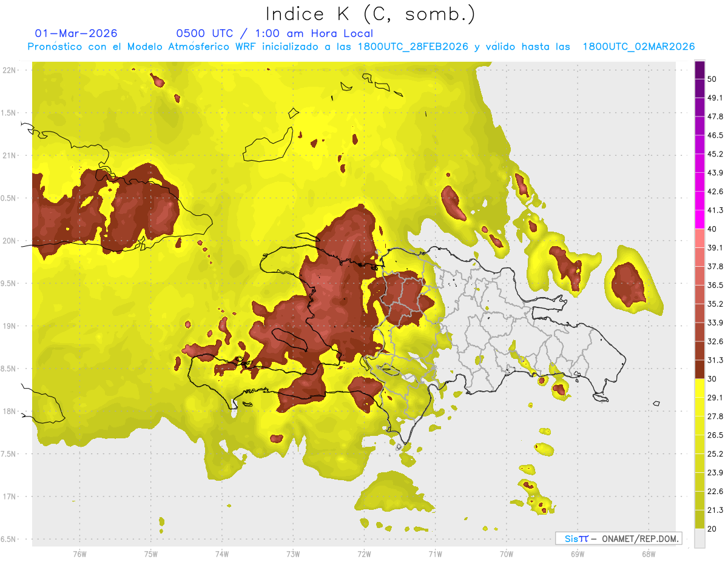Click the colorbar value "40"
The width and height of the screenshot is (728, 562).
pos(712,229)
